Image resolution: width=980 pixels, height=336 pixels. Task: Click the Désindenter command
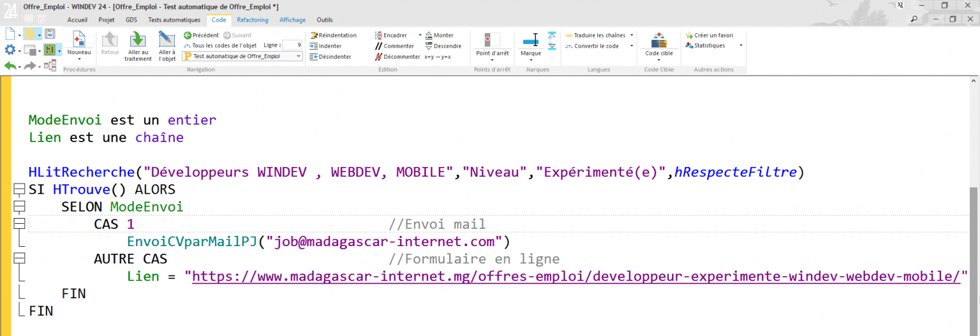coord(330,57)
